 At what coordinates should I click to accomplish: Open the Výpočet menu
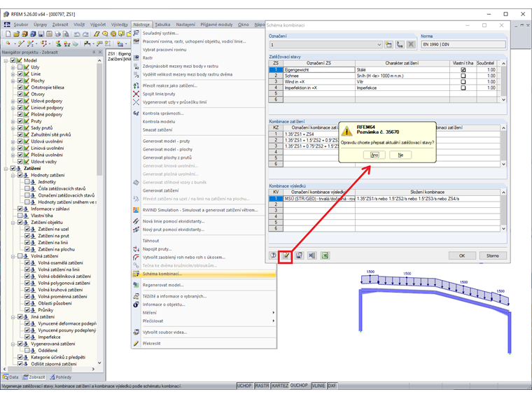pyautogui.click(x=98, y=24)
